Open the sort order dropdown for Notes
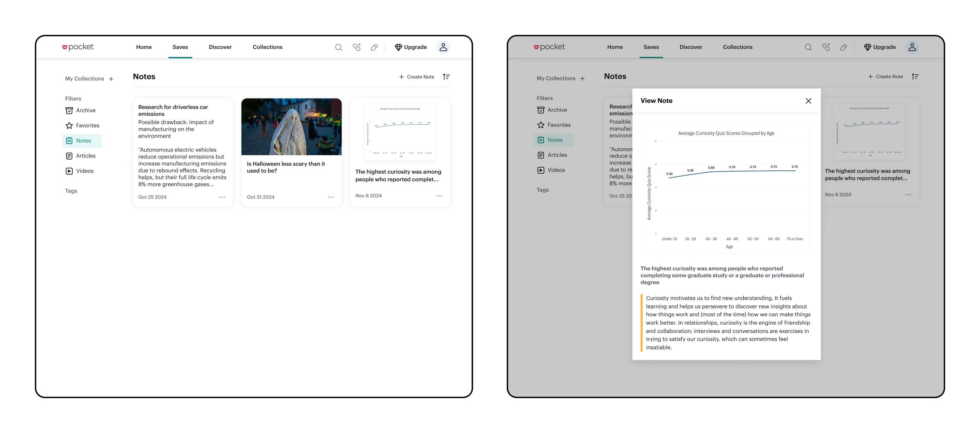Viewport: 980px width, 433px height. point(446,77)
